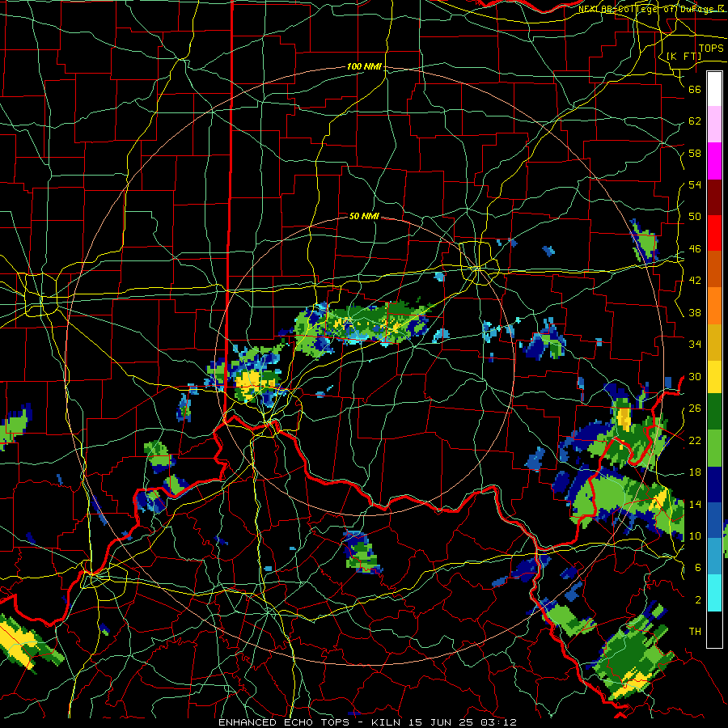Click the "TOPS" legend title

pos(711,48)
